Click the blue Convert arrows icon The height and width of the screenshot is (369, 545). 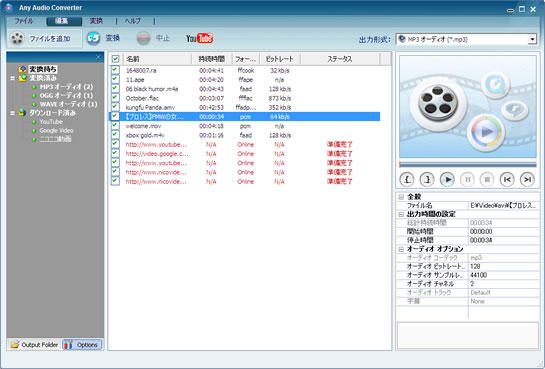pyautogui.click(x=93, y=38)
